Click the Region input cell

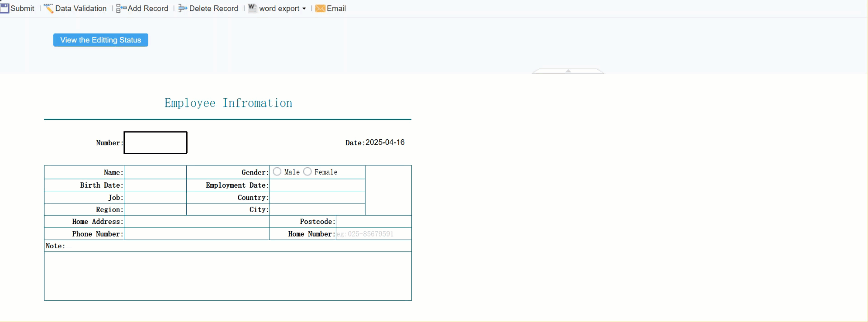[x=156, y=209]
